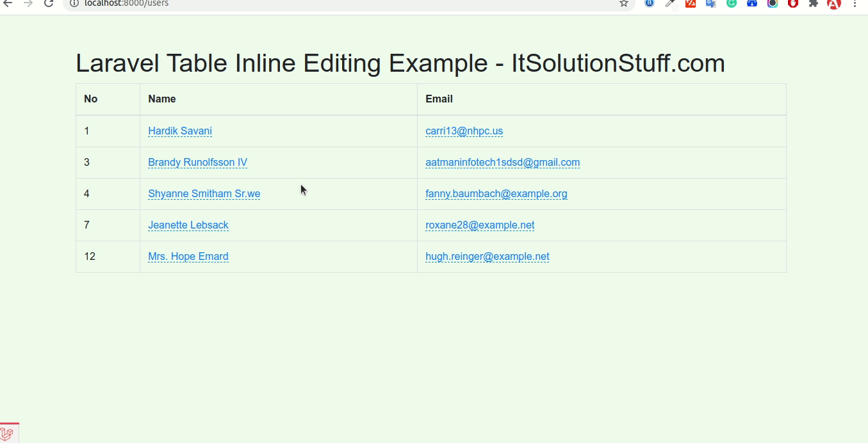Edit the email carri13@nhpc.us
Viewport: 868px width, 443px height.
464,131
